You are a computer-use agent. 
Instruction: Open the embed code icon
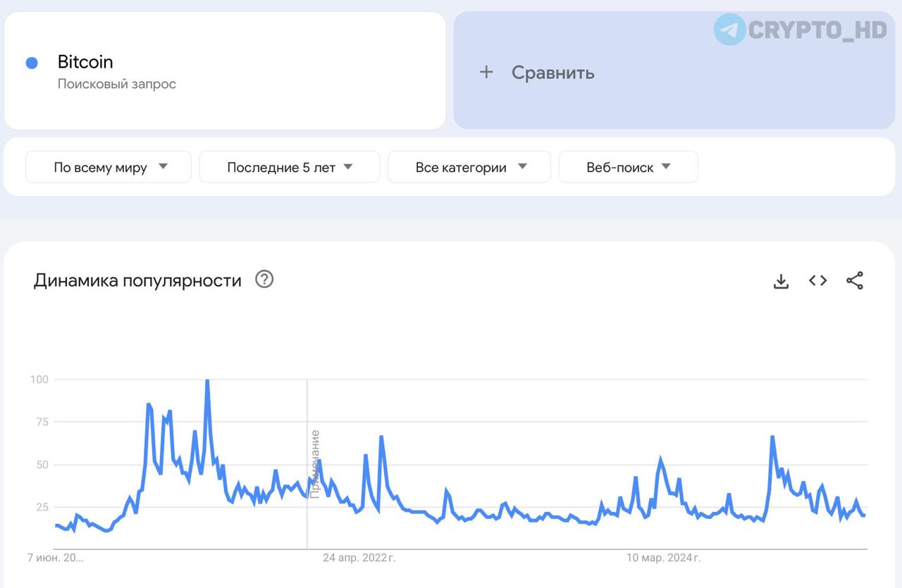[817, 280]
